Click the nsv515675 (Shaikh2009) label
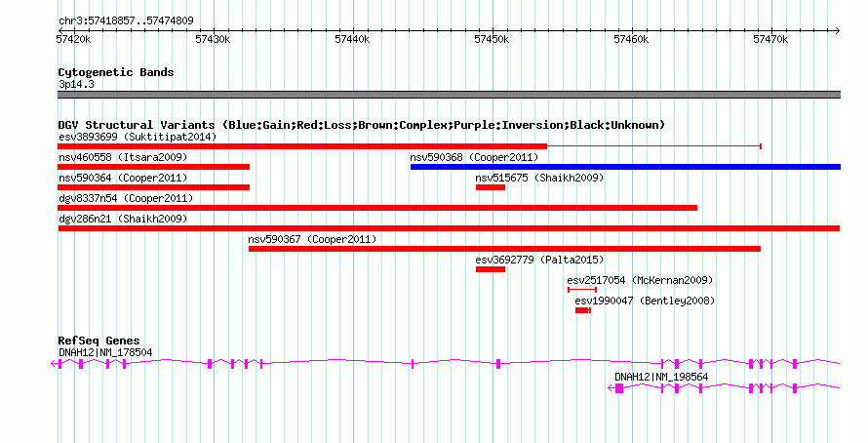868x443 pixels. pos(539,178)
